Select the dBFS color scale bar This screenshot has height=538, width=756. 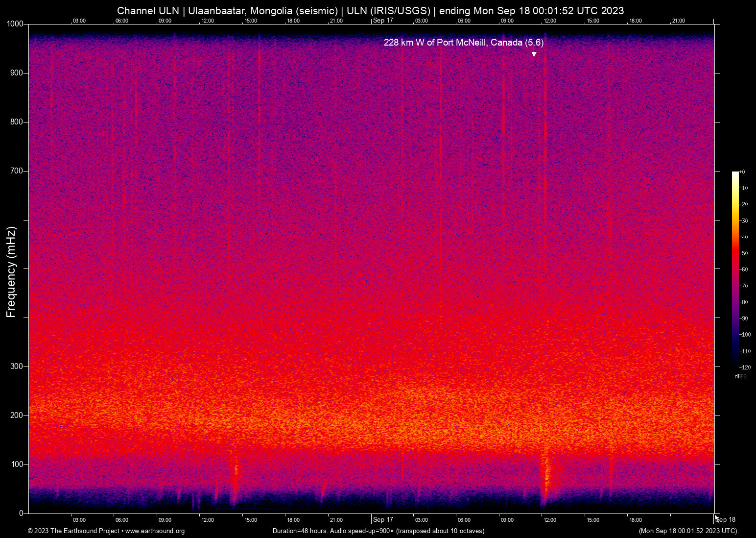click(x=735, y=269)
